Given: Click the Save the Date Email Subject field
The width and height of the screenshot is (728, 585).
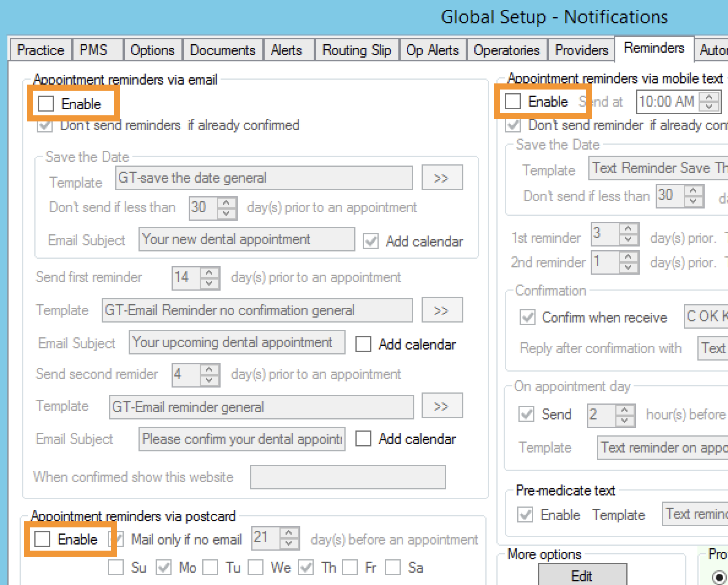Looking at the screenshot, I should [247, 239].
